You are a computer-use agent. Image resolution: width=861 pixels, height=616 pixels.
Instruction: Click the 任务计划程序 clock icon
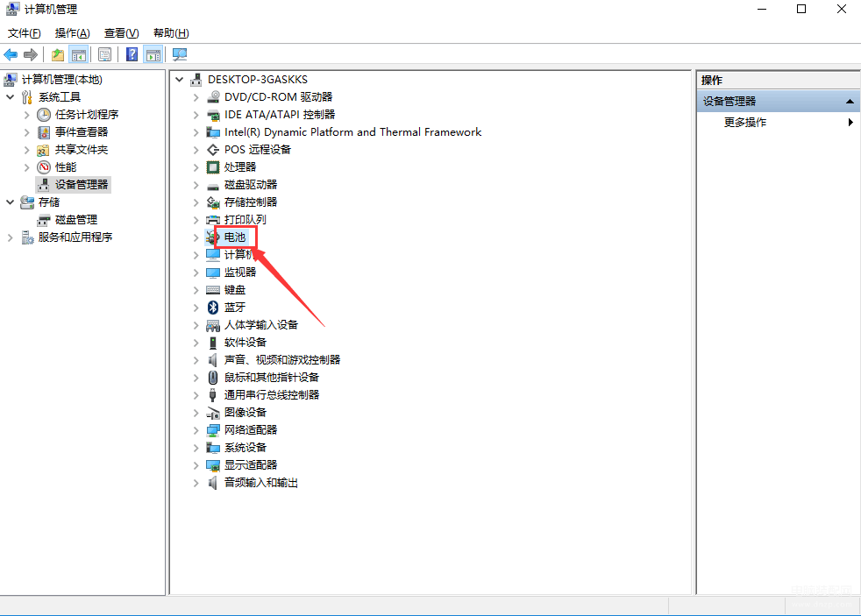[44, 115]
